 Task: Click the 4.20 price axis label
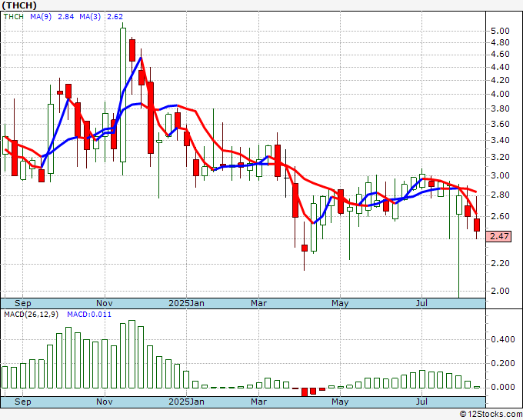point(501,80)
